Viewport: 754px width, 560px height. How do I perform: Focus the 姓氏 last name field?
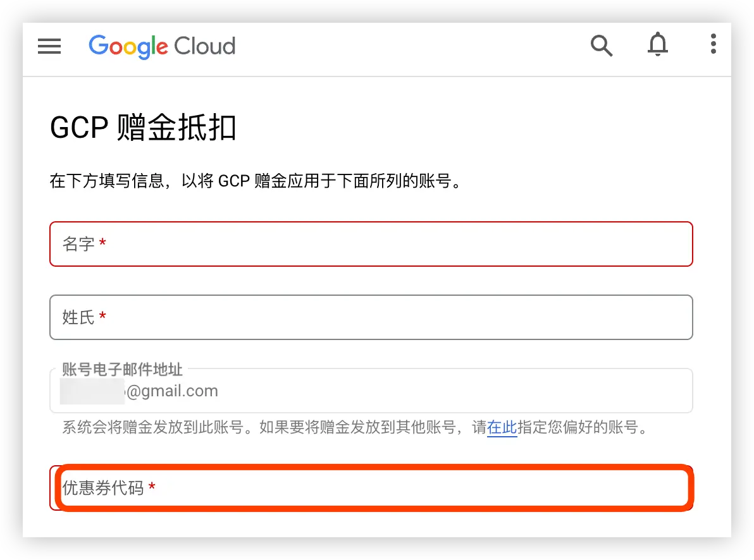(371, 317)
